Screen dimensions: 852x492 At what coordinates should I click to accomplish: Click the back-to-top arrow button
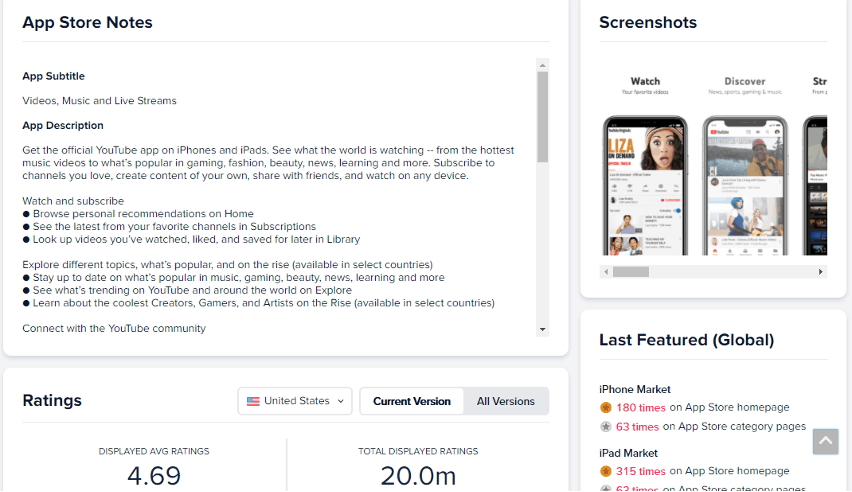825,441
